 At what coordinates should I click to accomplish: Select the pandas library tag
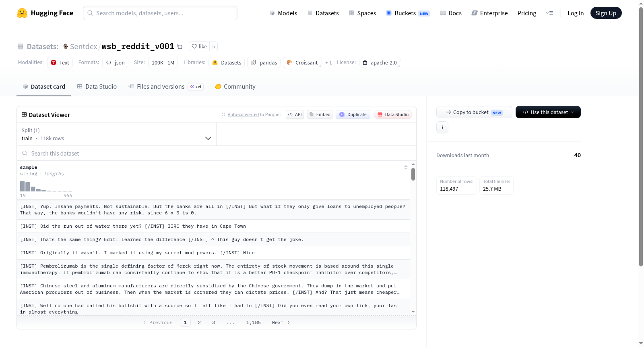pos(264,62)
